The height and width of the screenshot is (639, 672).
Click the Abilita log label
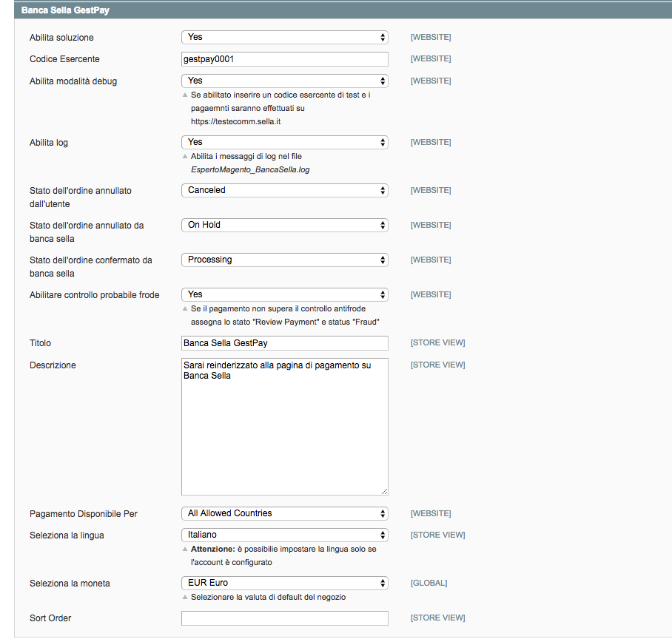tap(48, 143)
